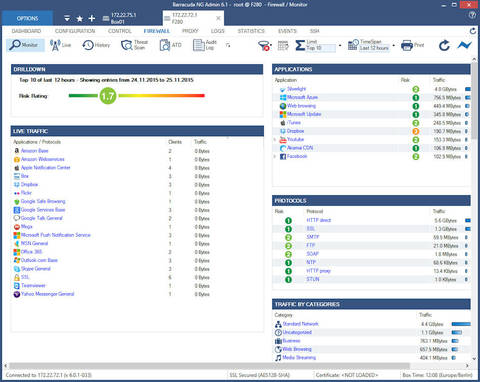Open the LOGS tab

(x=218, y=31)
